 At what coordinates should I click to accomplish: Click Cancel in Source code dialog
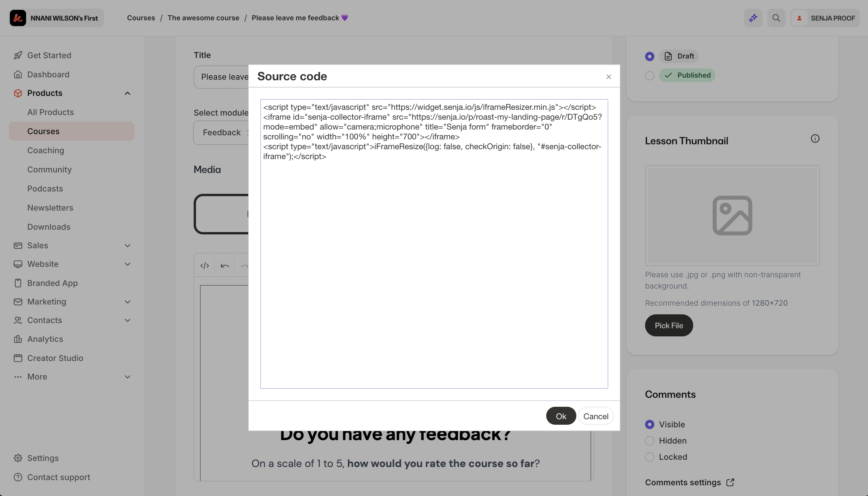pos(596,416)
